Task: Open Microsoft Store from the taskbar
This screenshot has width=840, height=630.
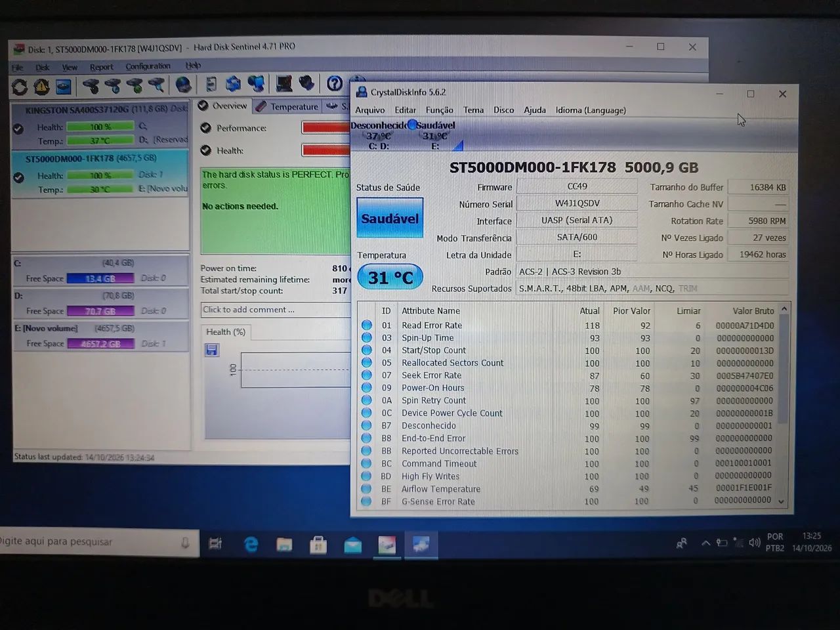Action: (318, 545)
